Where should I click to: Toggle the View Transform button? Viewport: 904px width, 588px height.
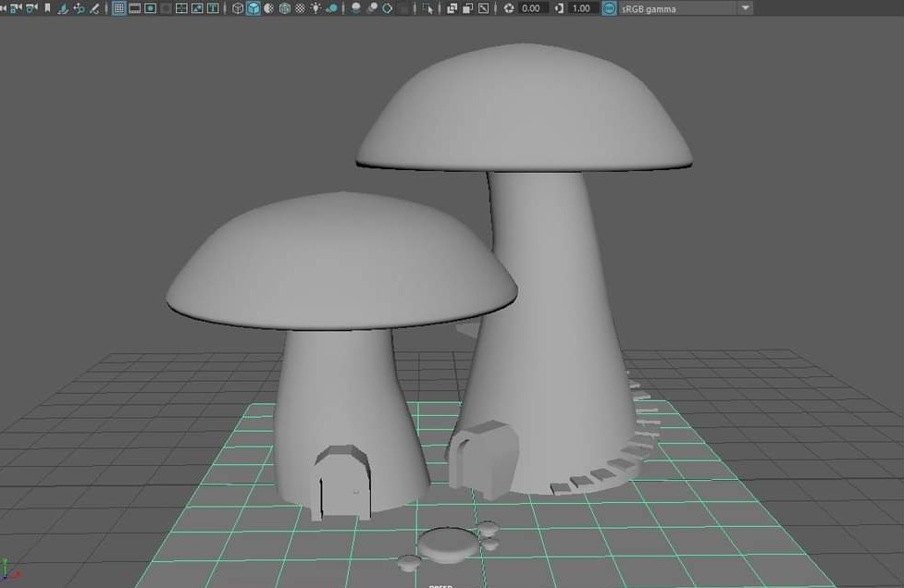point(610,8)
